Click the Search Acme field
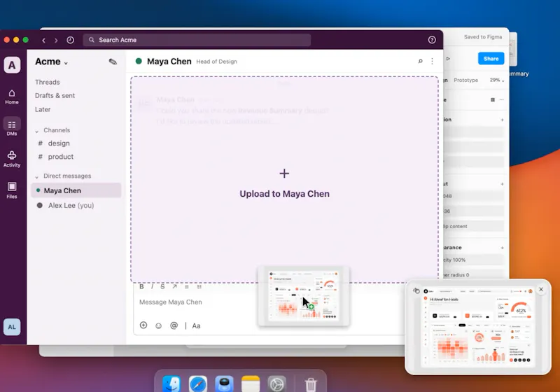 click(x=197, y=40)
